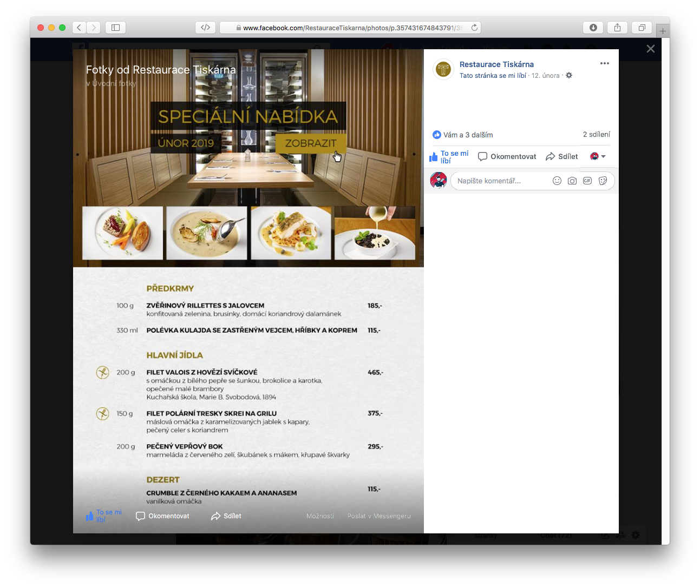This screenshot has width=700, height=588.
Task: Expand the comment-as profile selector dropdown
Action: 598,156
